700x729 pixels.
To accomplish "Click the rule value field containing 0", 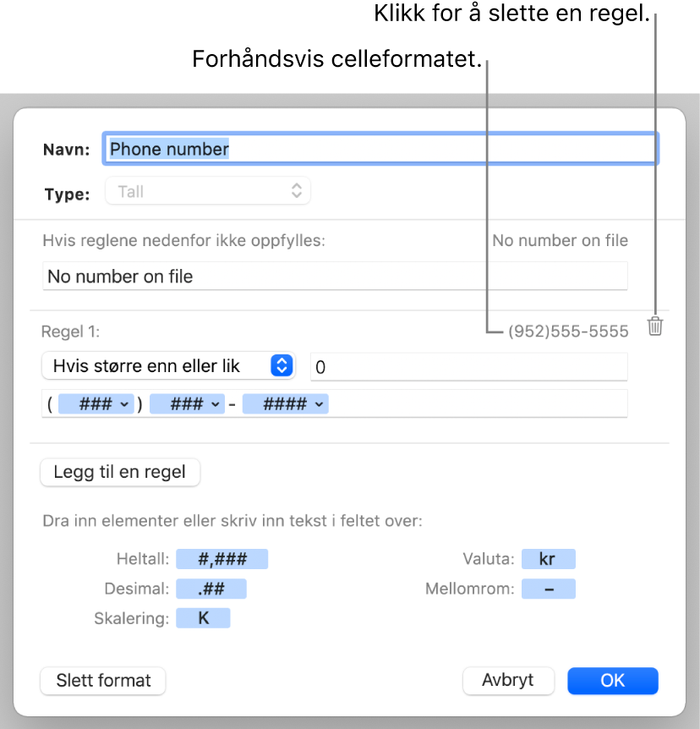I will [x=468, y=367].
